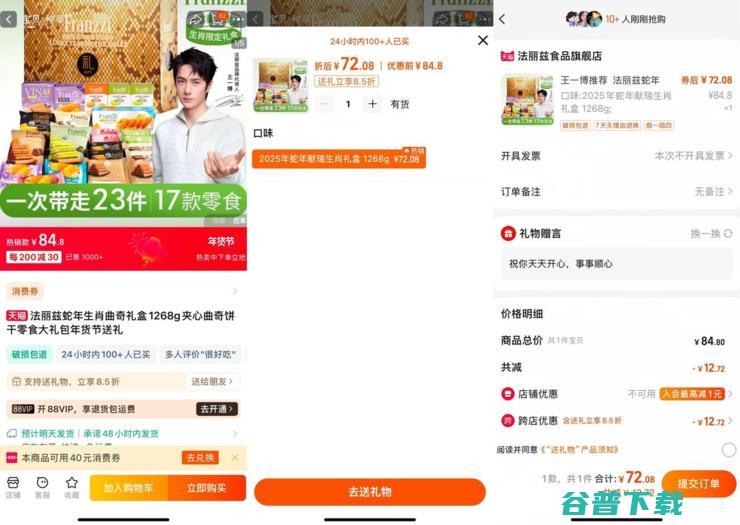Refresh gift message with 换一换
This screenshot has width=740, height=525.
[x=711, y=234]
